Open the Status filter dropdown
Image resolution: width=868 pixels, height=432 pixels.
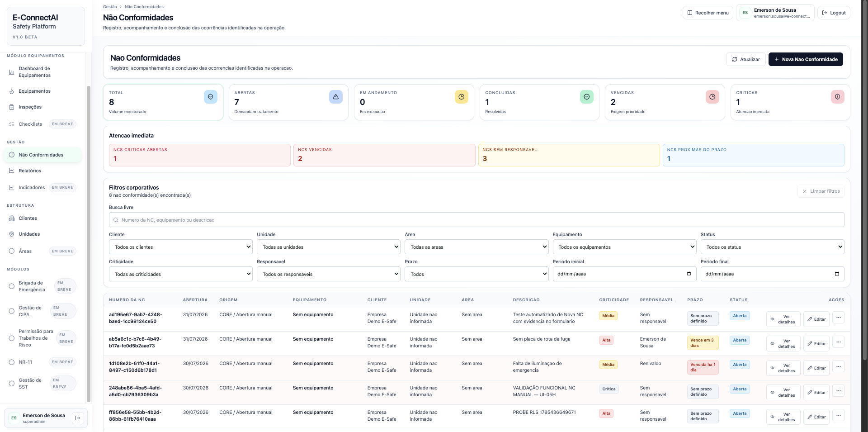(772, 247)
